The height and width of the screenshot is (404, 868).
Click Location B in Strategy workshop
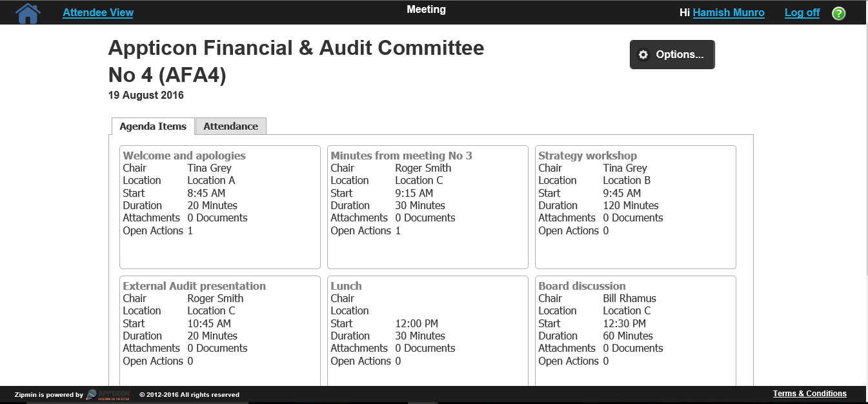tap(627, 181)
